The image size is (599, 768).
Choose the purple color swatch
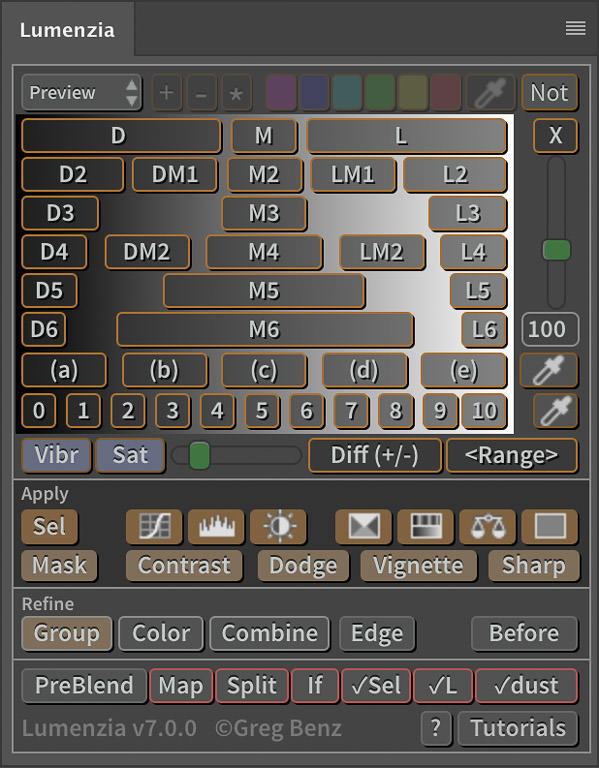click(281, 92)
